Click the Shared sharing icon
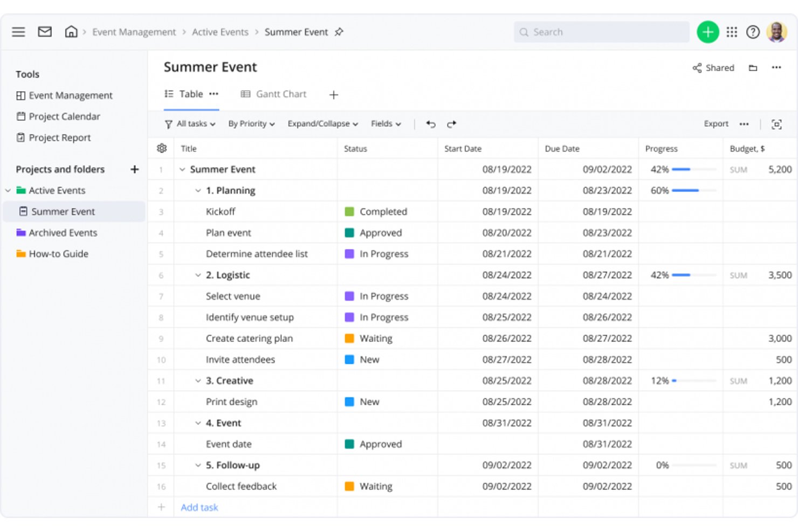Screen dimensions: 798x532 697,68
